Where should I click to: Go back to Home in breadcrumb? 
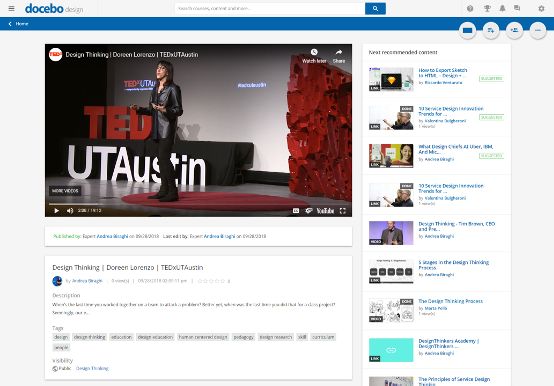[x=18, y=24]
